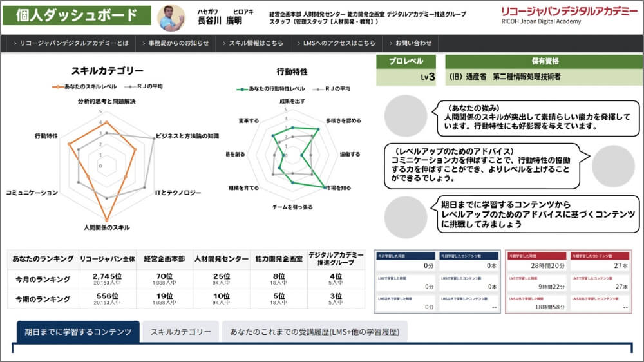644x362 pixels.
Task: Open LMSへのアクセスはこちら menu item
Action: coord(339,43)
